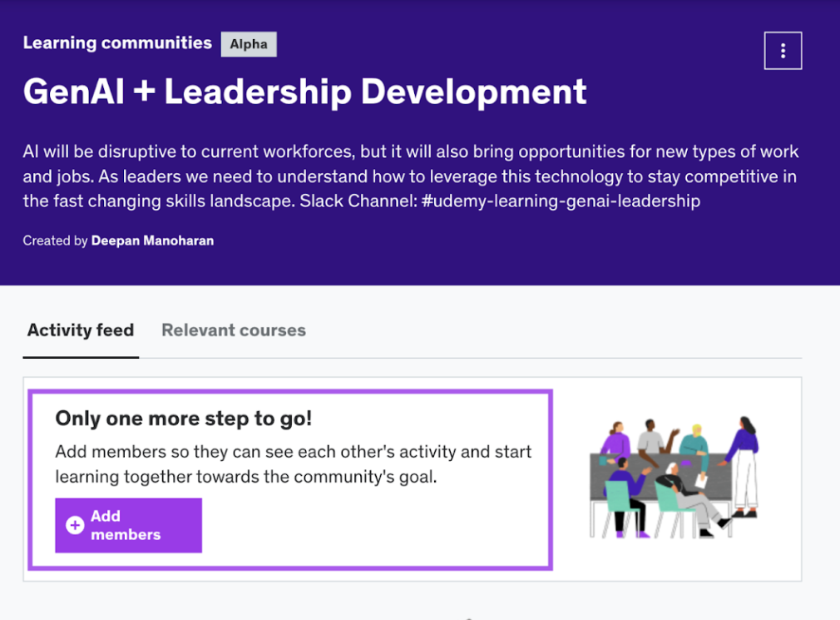840x620 pixels.
Task: Open the three-dot options menu
Action: pyautogui.click(x=783, y=51)
